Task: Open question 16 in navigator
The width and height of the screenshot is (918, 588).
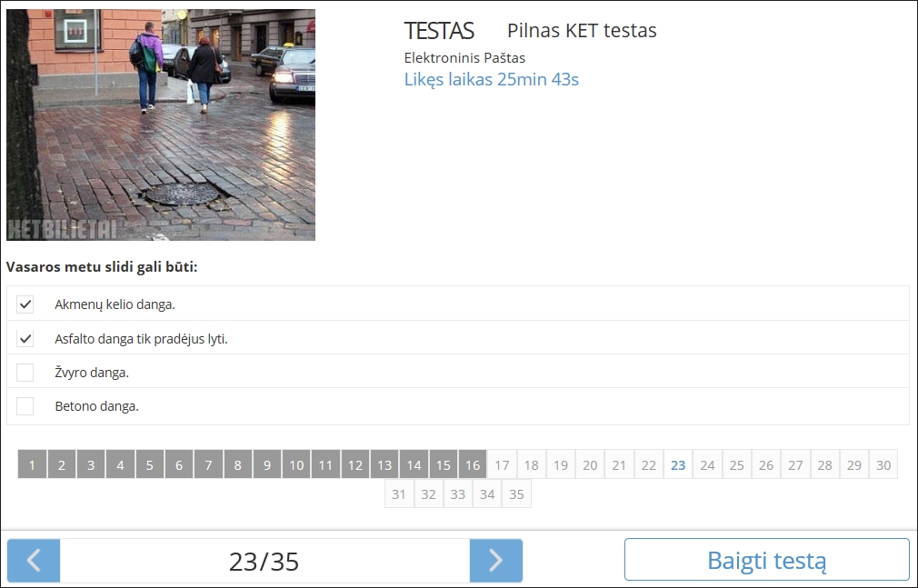Action: [473, 465]
